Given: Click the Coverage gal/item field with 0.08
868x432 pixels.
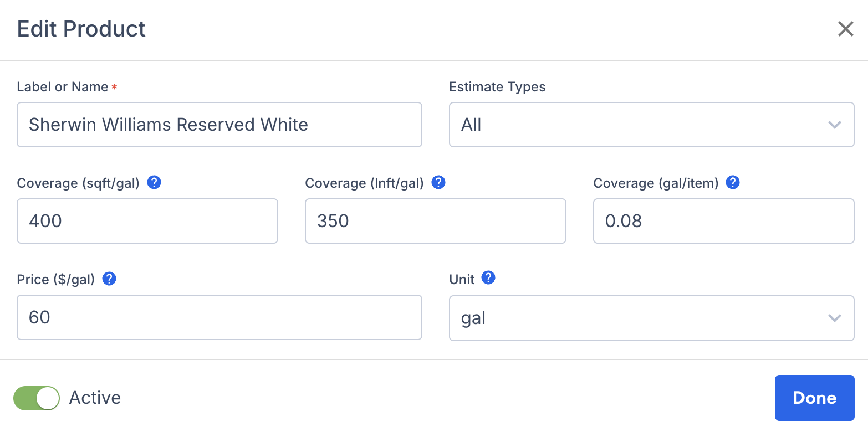Looking at the screenshot, I should [x=723, y=221].
